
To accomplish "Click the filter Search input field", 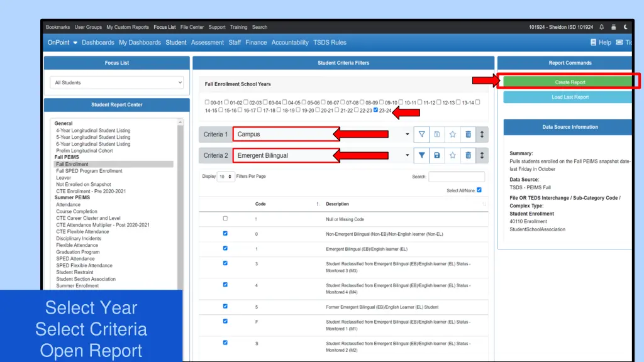I will (457, 177).
